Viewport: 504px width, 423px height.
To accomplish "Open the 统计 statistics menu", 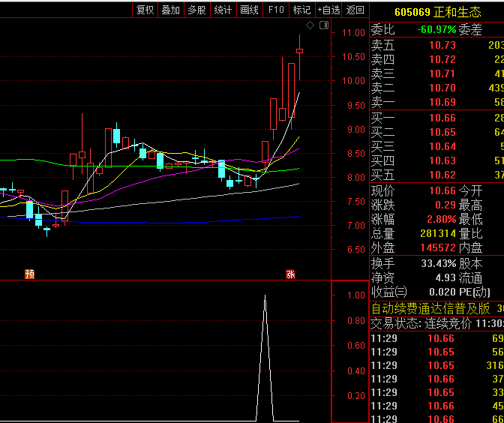I will [223, 10].
